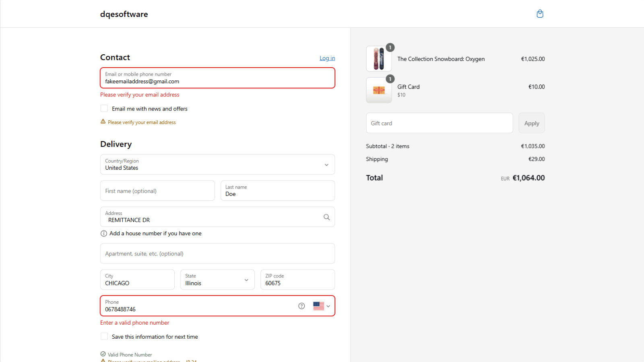Click the Gift Card product thumbnail
Viewport: 644px width, 362px height.
pyautogui.click(x=379, y=90)
